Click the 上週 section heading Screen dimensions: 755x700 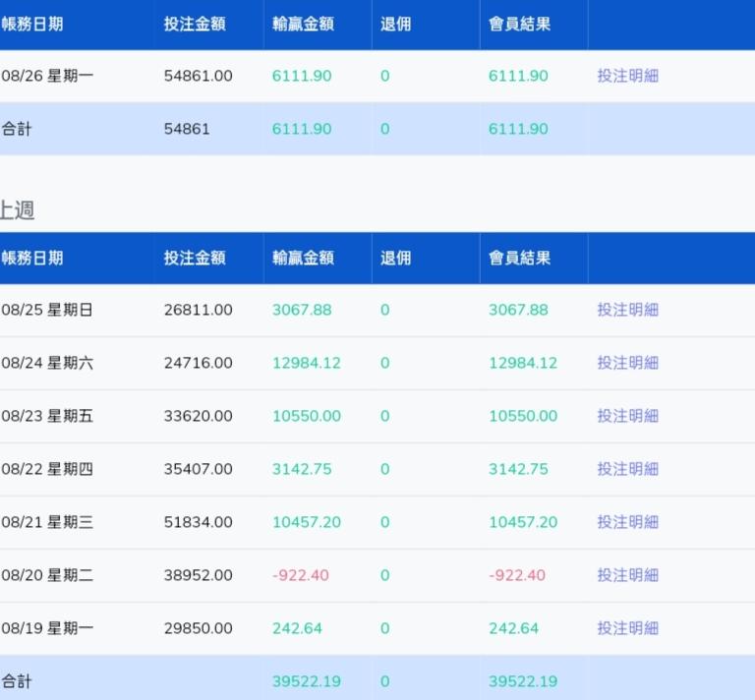tap(18, 209)
